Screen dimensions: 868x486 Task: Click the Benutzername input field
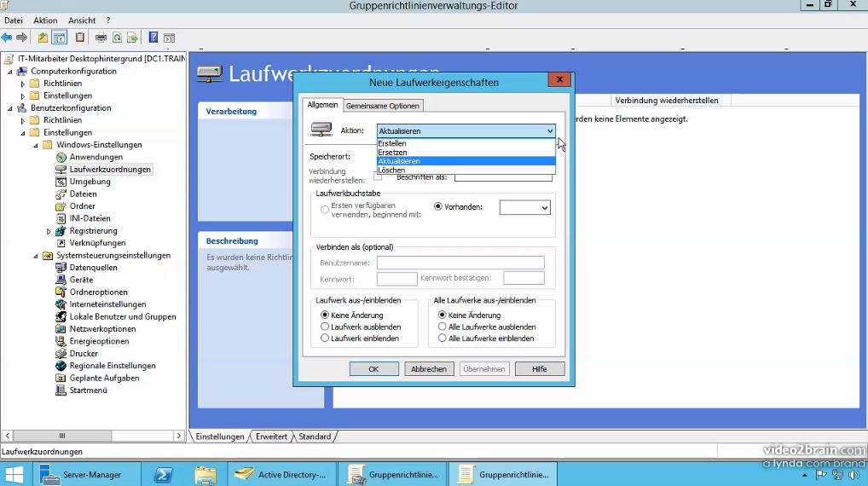click(460, 263)
